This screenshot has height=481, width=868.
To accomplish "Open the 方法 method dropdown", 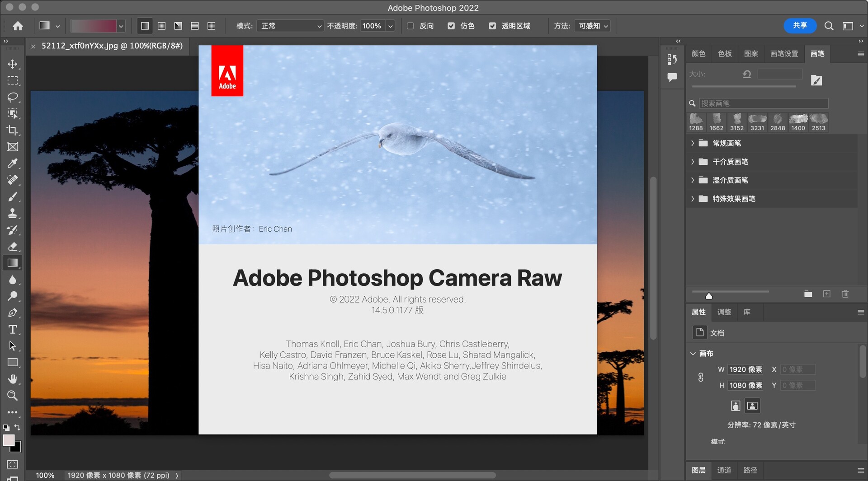I will 592,26.
